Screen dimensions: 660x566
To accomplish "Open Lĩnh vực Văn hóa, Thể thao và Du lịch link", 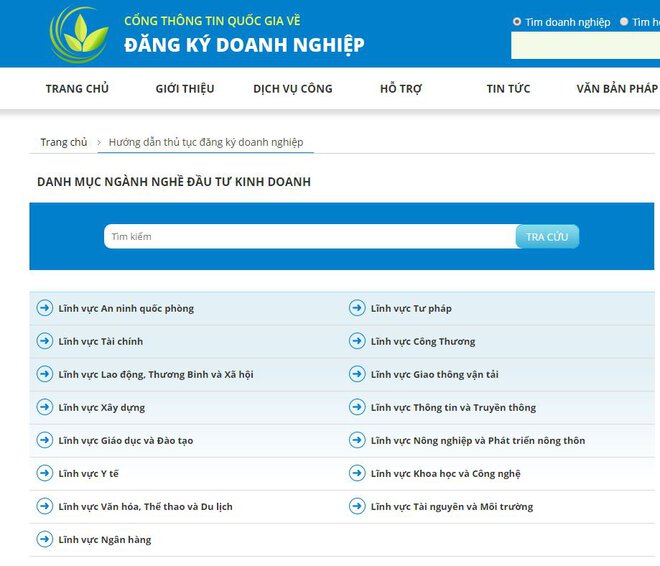I will coord(145,507).
